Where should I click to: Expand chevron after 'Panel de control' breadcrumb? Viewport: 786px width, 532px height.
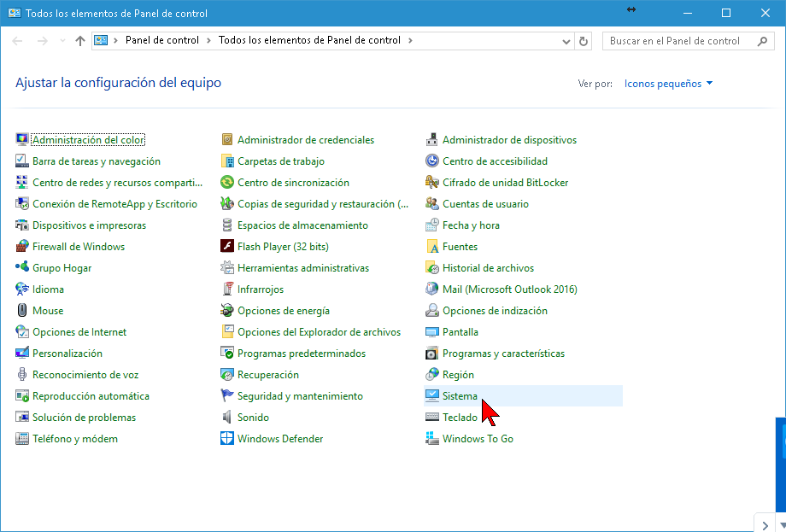click(209, 41)
